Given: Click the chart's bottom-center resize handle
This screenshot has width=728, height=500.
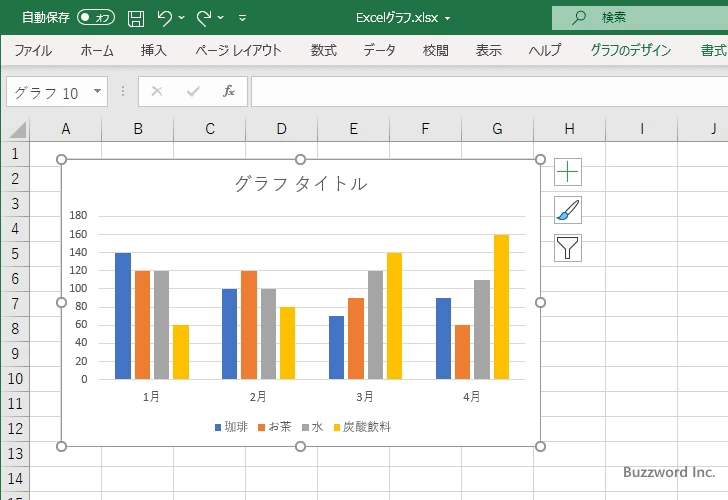Looking at the screenshot, I should coord(300,447).
